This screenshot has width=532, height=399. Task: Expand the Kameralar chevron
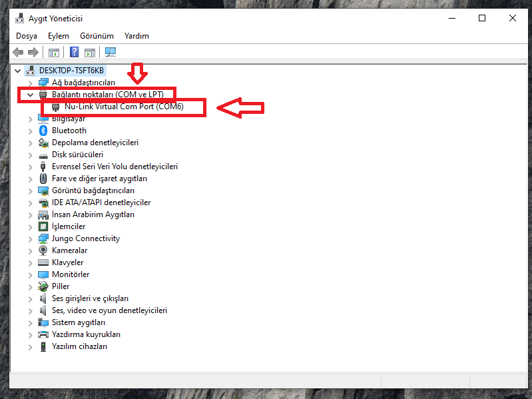(x=30, y=251)
